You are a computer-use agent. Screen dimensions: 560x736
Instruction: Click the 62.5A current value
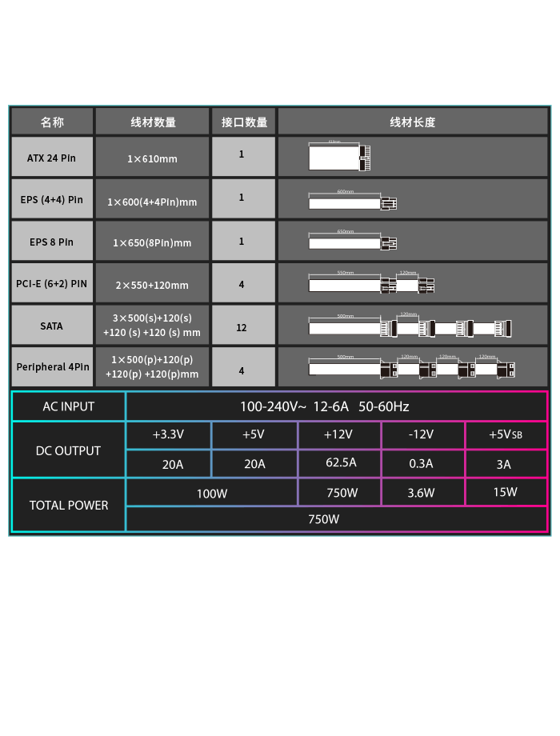point(340,463)
